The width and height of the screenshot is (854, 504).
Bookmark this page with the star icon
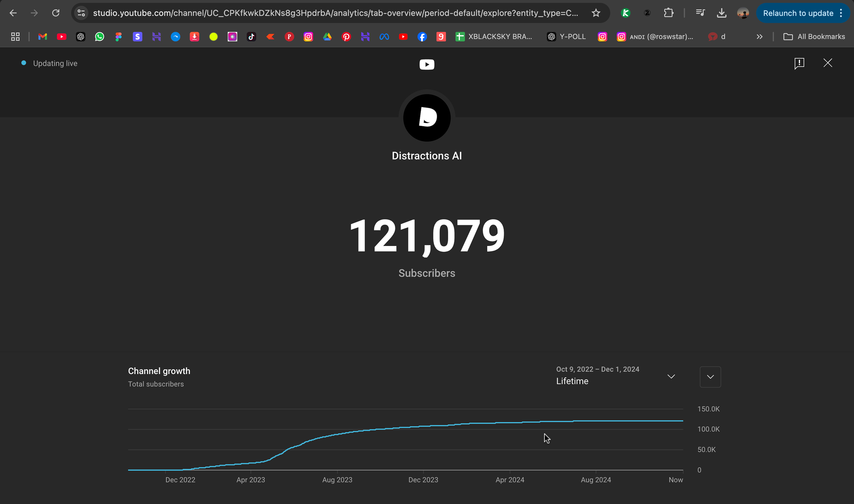pyautogui.click(x=596, y=13)
